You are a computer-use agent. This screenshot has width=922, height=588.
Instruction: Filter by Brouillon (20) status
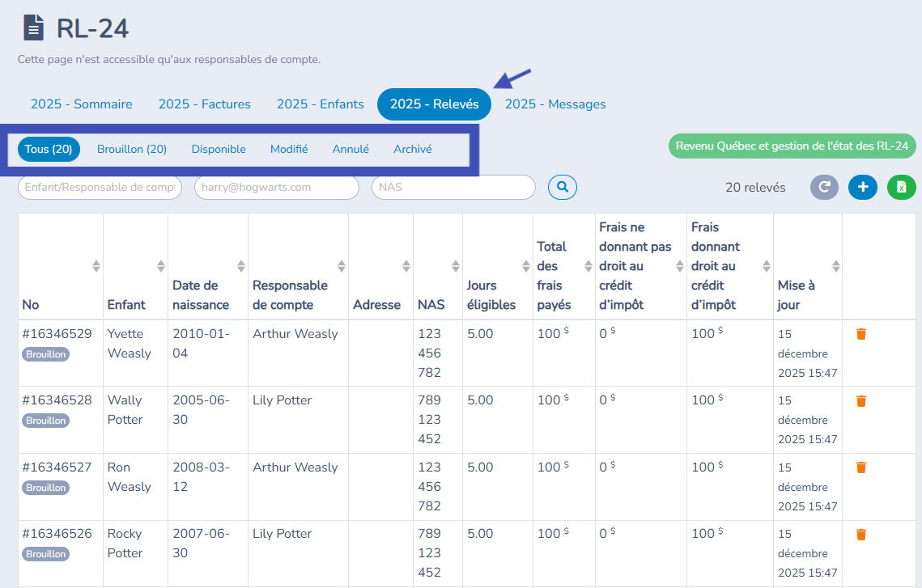pyautogui.click(x=132, y=150)
